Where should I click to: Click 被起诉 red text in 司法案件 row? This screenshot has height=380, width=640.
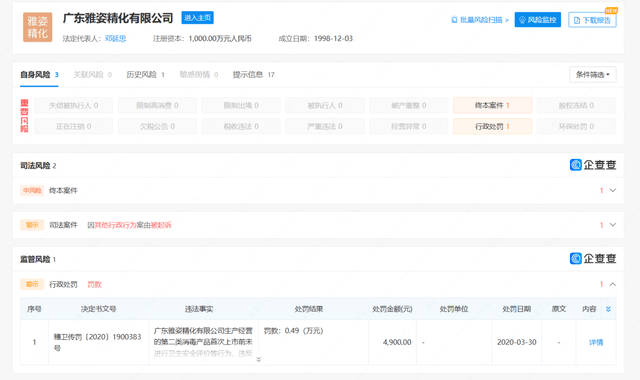[161, 225]
